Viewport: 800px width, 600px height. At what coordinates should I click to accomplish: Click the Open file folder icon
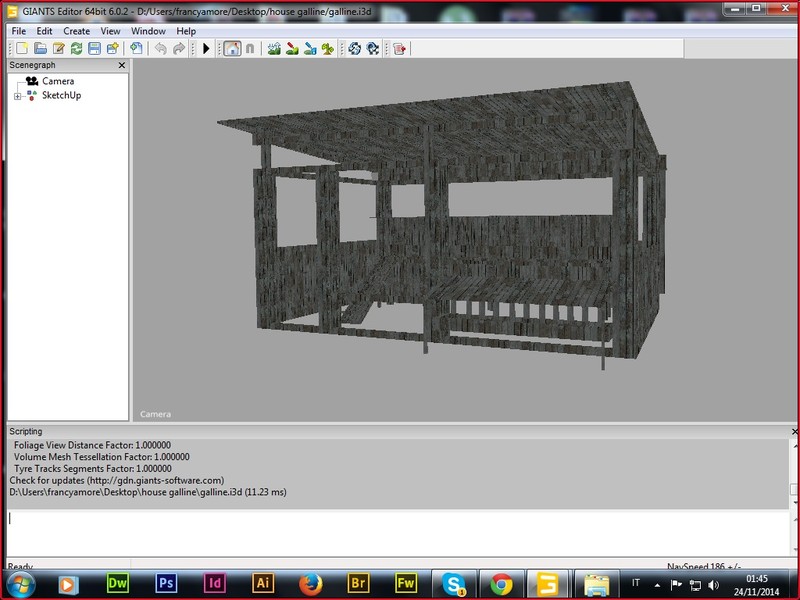pyautogui.click(x=41, y=48)
